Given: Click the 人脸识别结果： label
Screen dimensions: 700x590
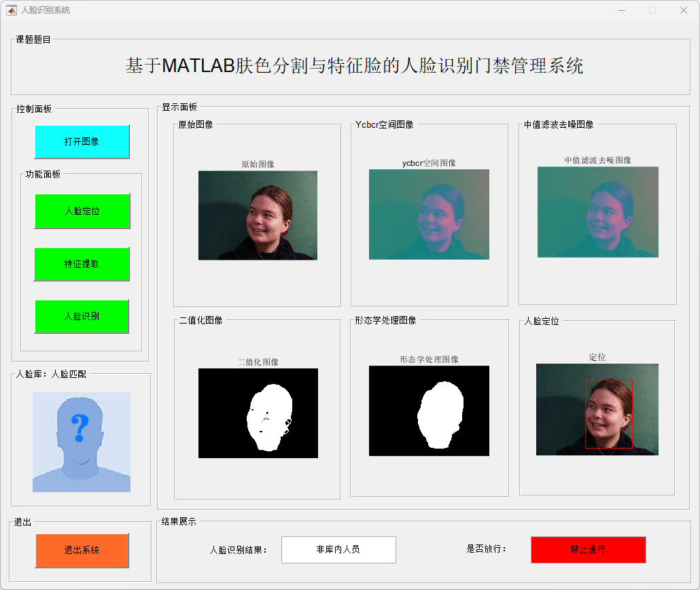Looking at the screenshot, I should [x=239, y=551].
